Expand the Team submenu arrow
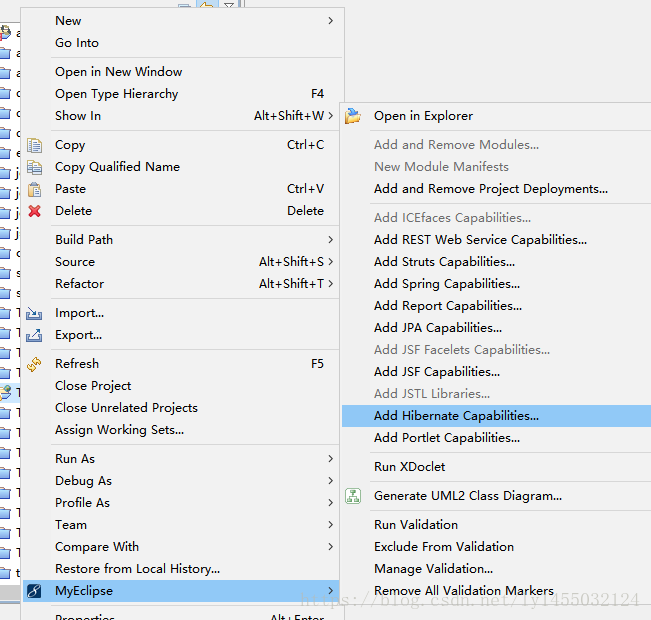This screenshot has width=651, height=620. [x=330, y=524]
